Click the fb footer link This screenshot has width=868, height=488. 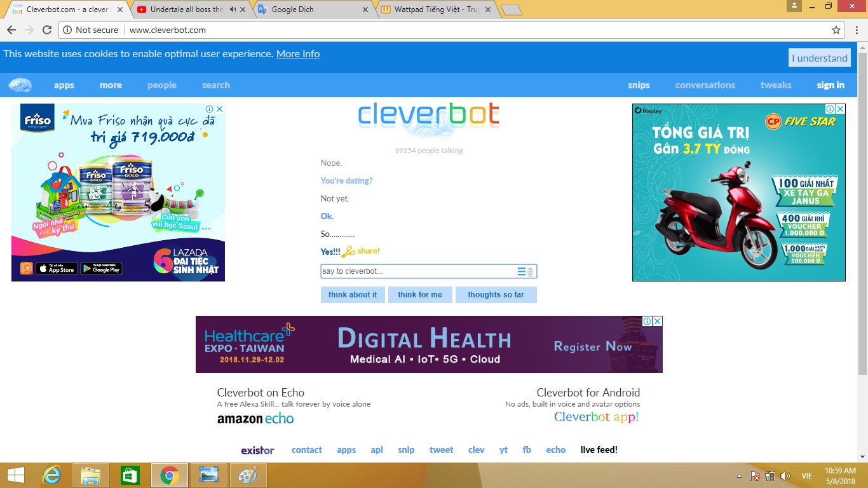point(527,450)
